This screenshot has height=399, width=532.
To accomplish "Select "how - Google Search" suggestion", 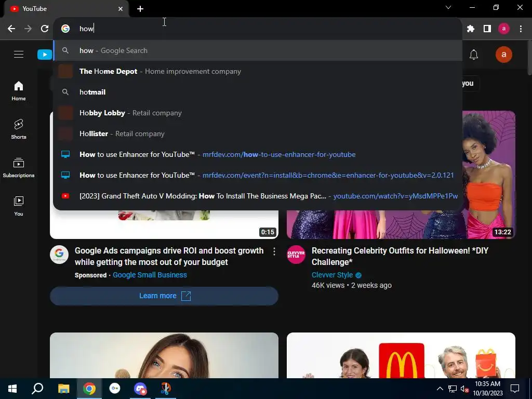I will [258, 50].
